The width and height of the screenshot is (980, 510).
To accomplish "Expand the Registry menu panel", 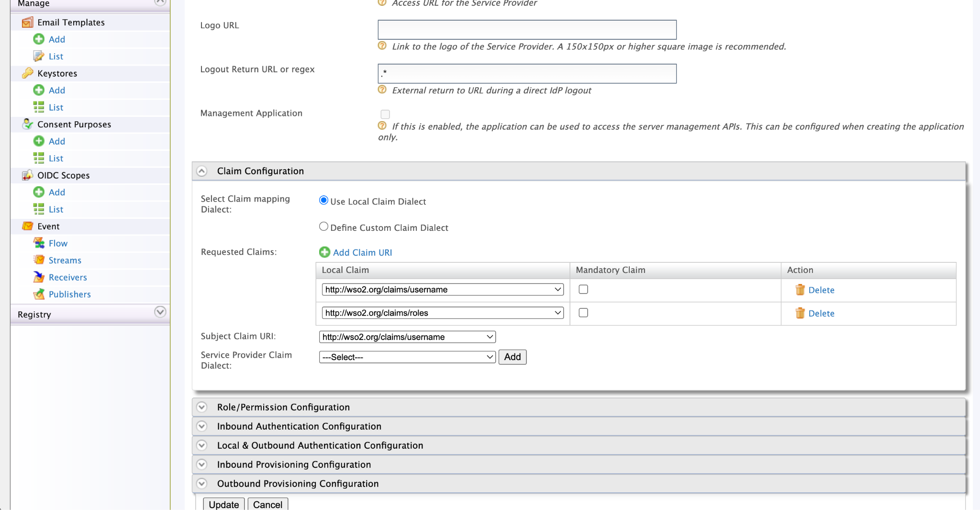I will [160, 312].
